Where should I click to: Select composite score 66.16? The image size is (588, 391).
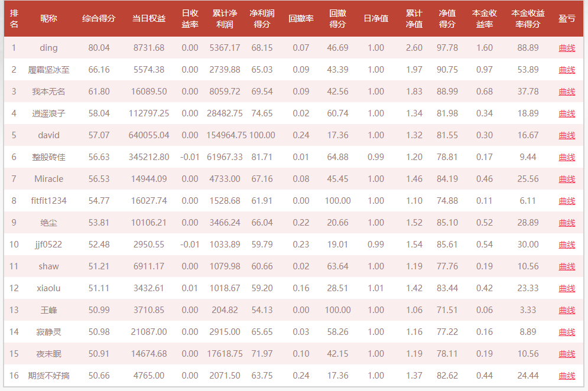click(x=99, y=70)
